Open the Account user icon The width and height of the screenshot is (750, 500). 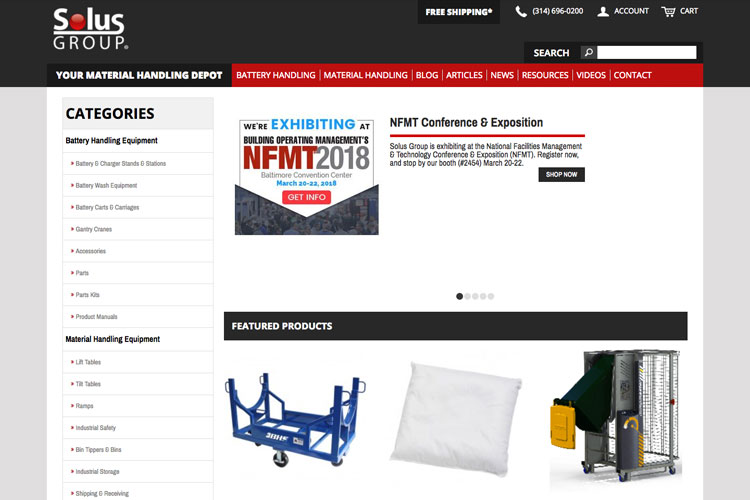(603, 11)
